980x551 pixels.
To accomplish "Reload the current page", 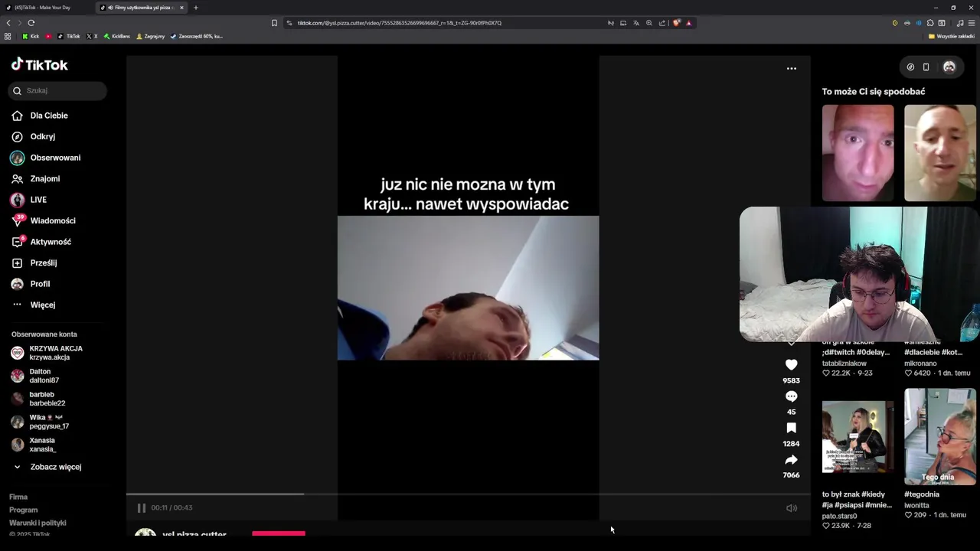I will click(x=31, y=23).
